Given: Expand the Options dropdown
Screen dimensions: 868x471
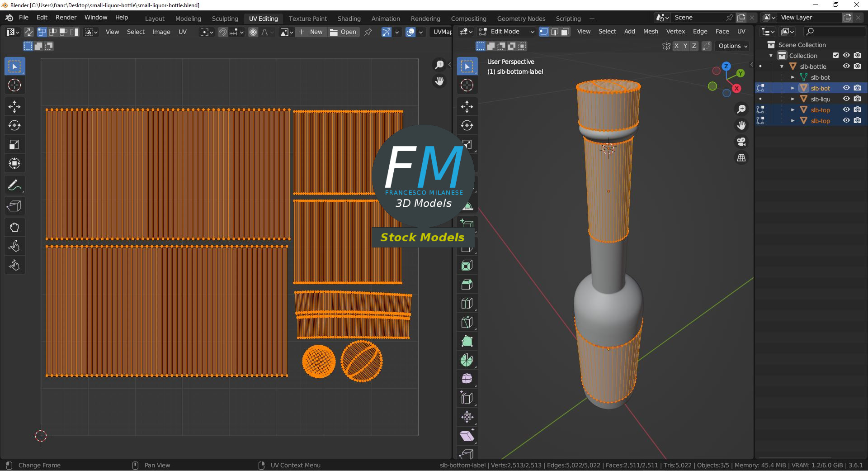Looking at the screenshot, I should click(x=733, y=46).
